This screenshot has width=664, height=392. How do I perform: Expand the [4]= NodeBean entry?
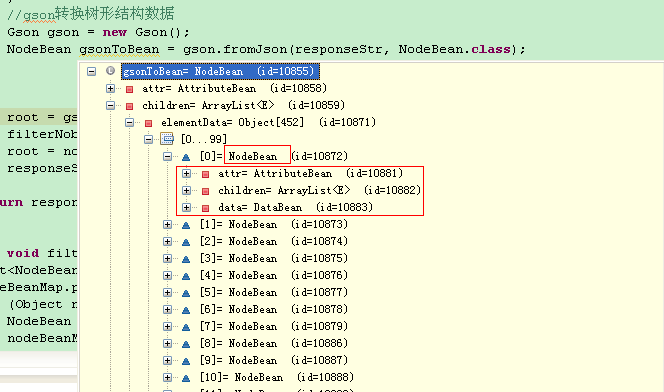(x=167, y=276)
